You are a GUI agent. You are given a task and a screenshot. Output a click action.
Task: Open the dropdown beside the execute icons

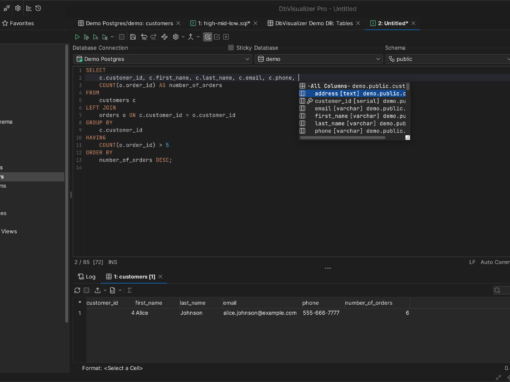(112, 37)
